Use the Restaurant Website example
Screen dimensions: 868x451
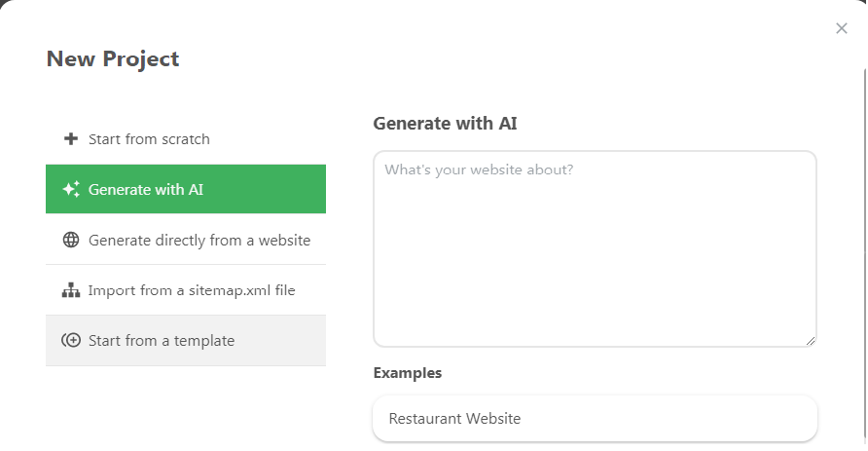click(454, 419)
